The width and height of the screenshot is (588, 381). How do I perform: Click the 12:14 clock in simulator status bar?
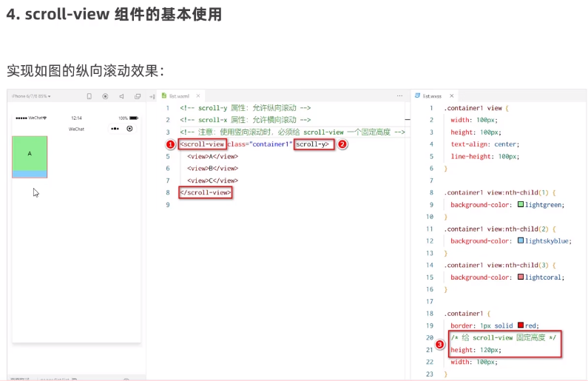[76, 118]
